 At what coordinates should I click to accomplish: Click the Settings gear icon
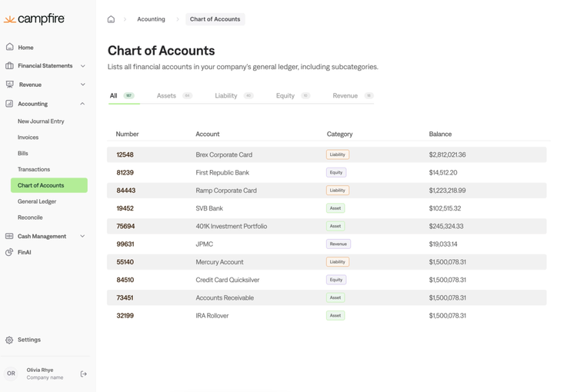point(9,340)
